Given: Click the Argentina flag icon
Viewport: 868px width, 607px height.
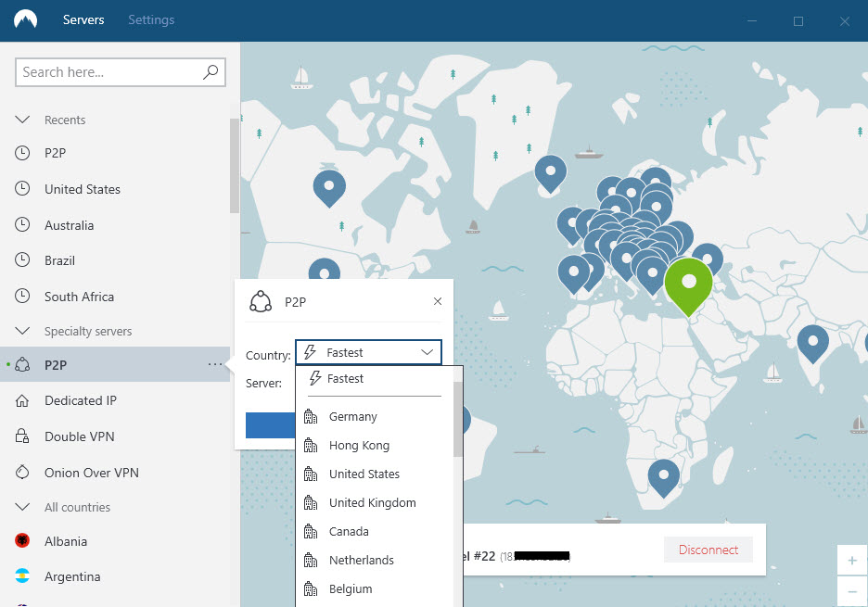Looking at the screenshot, I should pyautogui.click(x=22, y=576).
